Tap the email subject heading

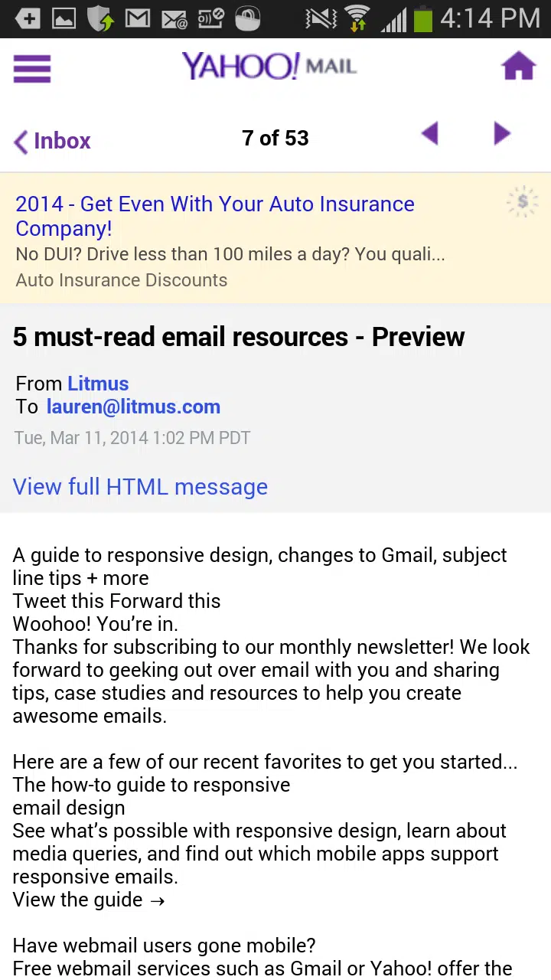[239, 337]
